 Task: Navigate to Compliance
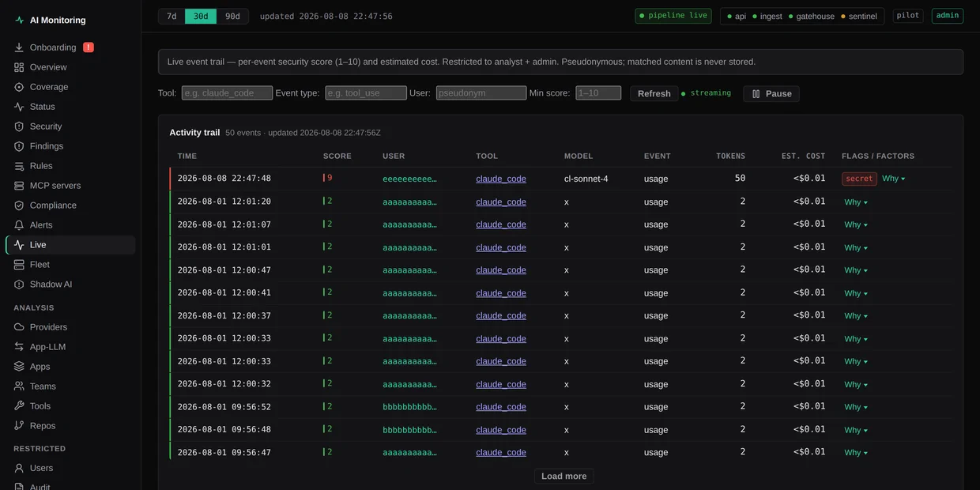point(70,205)
